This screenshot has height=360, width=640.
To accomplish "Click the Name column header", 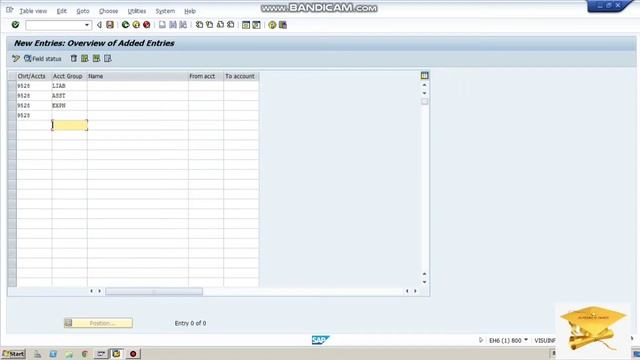I will pyautogui.click(x=138, y=76).
